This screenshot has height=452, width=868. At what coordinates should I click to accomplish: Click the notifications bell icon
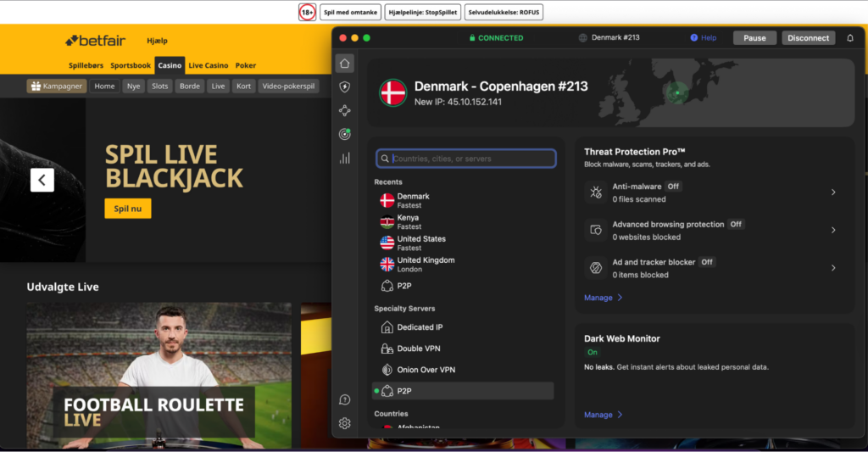(849, 37)
